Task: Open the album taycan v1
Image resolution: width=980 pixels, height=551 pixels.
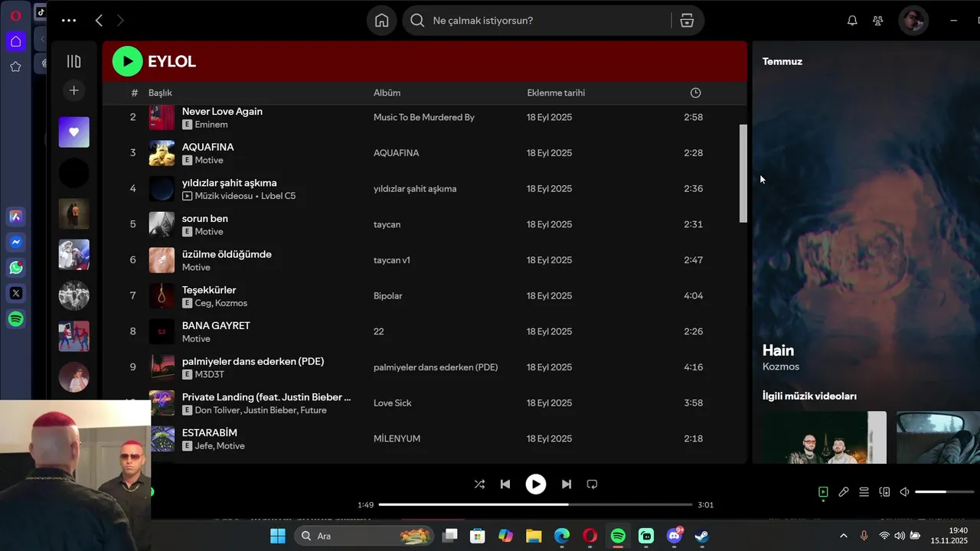Action: (391, 260)
